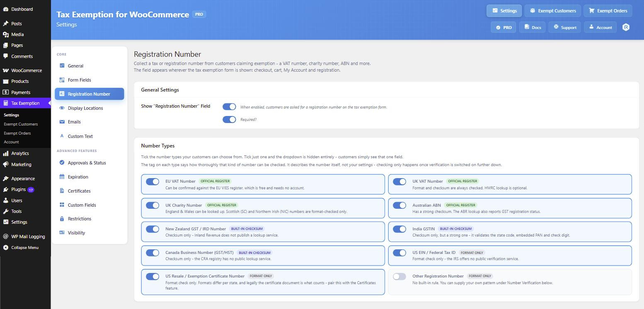The height and width of the screenshot is (309, 644).
Task: Click the Expiration calendar icon
Action: coord(62,177)
